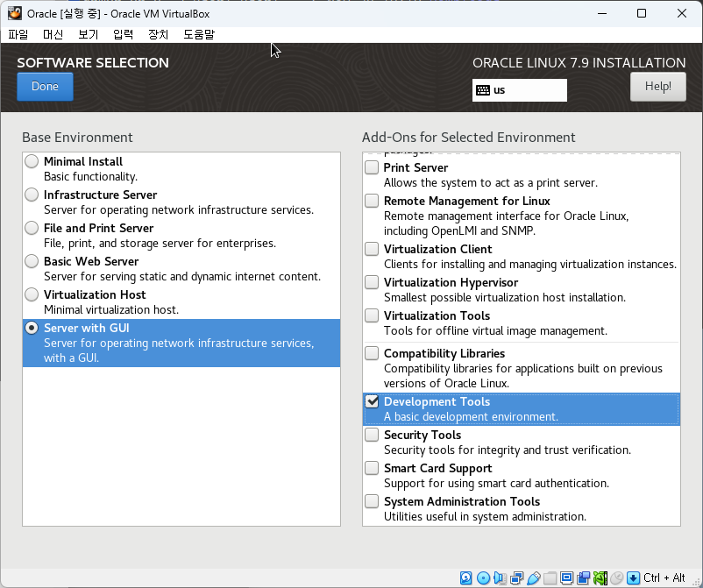703x588 pixels.
Task: Open the 보기 menu
Action: [88, 34]
